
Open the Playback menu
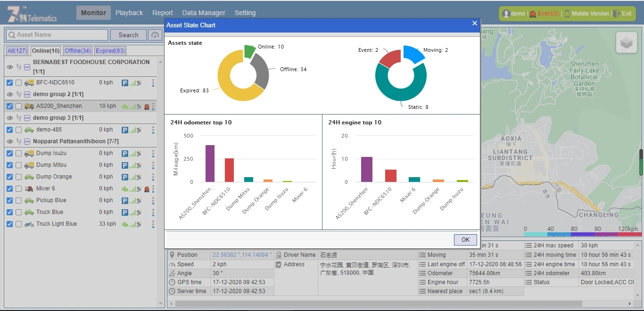click(x=129, y=13)
